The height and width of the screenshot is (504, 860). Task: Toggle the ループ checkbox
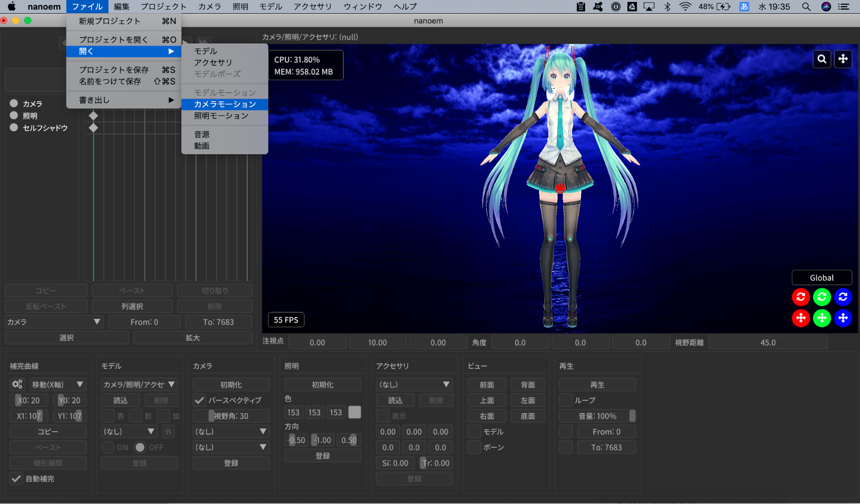coord(566,400)
